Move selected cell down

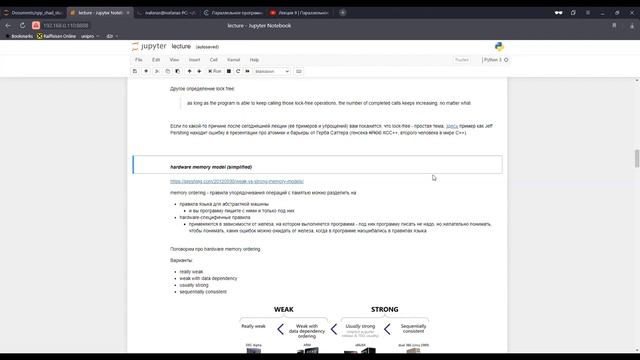(199, 71)
